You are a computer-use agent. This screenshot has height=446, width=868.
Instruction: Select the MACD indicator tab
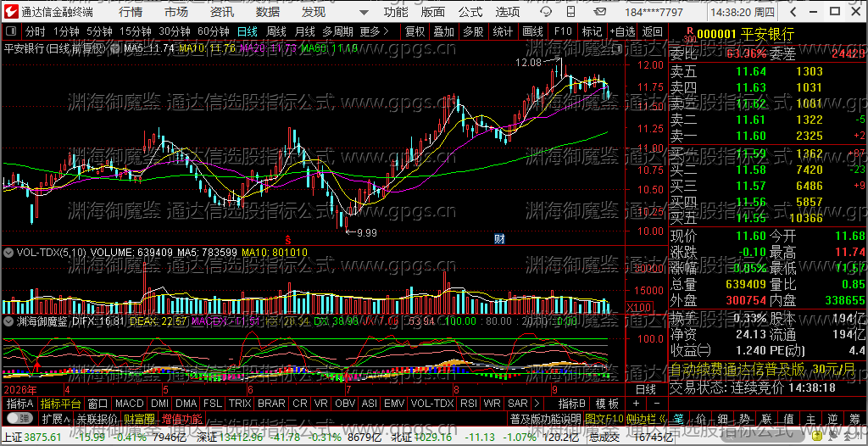[x=129, y=404]
